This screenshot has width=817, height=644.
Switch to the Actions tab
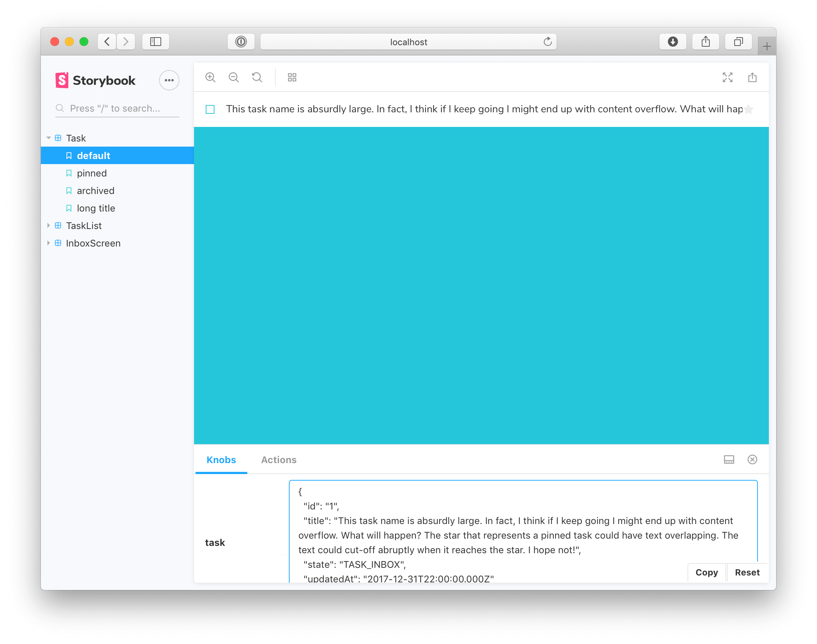tap(278, 459)
